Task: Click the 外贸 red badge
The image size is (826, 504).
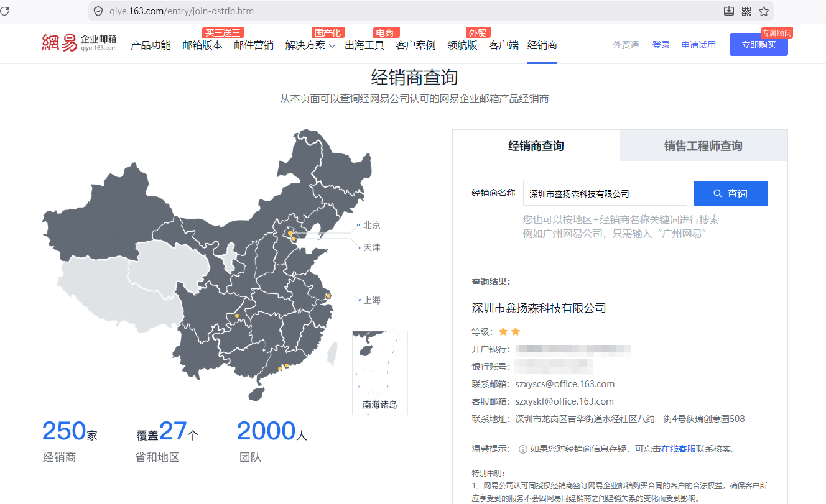Action: pyautogui.click(x=478, y=33)
